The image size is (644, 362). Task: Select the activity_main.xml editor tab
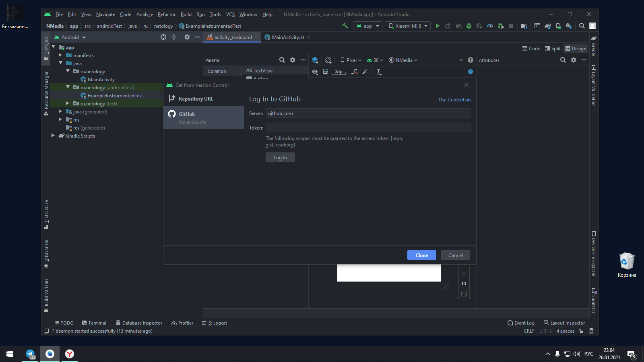(233, 37)
